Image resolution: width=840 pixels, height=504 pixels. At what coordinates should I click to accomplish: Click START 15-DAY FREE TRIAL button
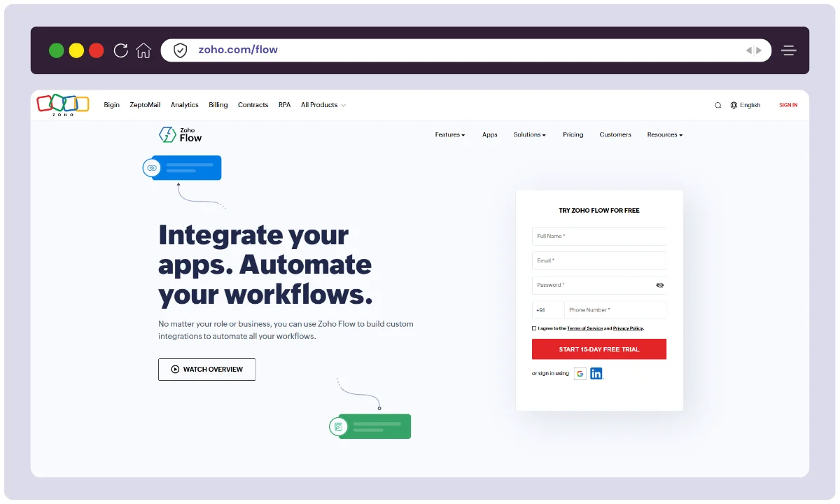tap(599, 349)
